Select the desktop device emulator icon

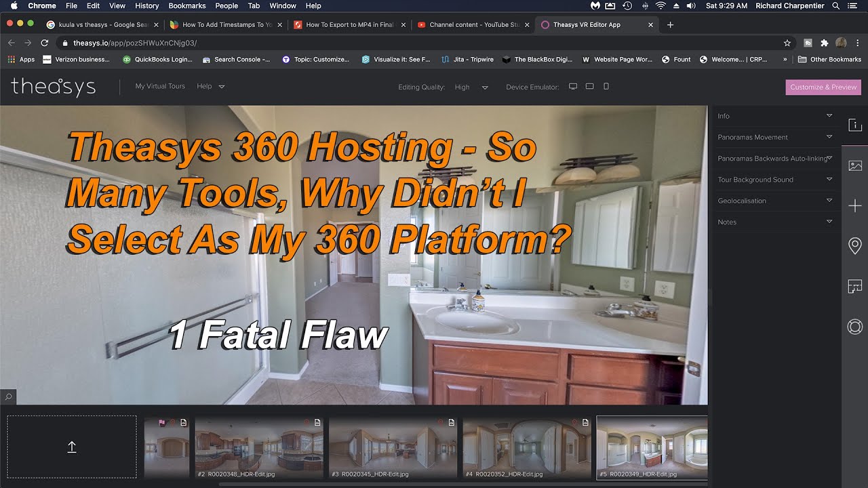click(x=573, y=87)
